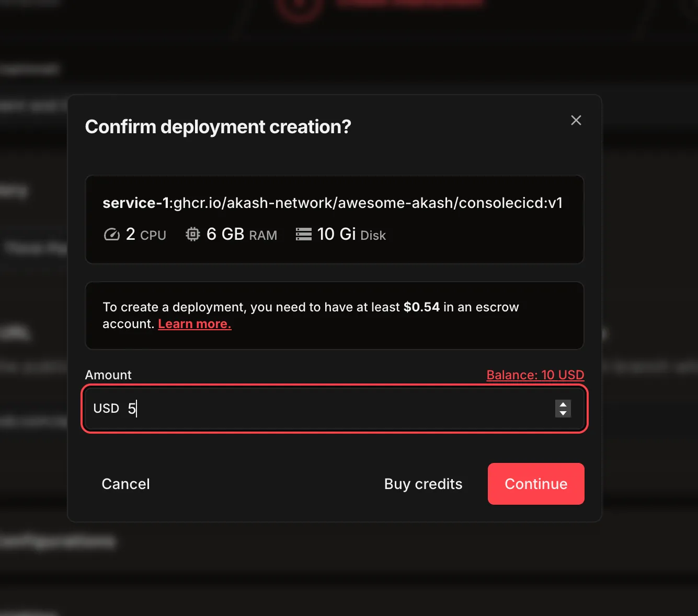Click the RAM chip icon
This screenshot has width=698, height=616.
point(193,235)
